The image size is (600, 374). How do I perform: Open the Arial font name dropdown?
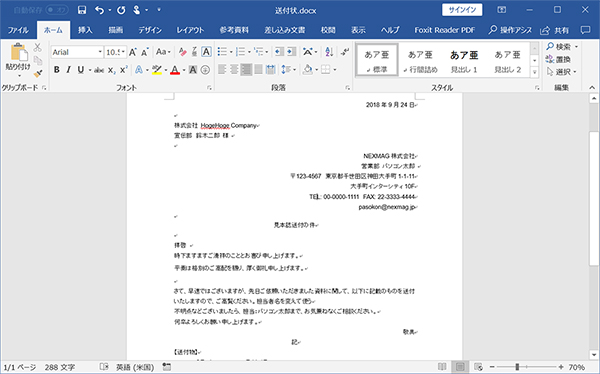(x=100, y=52)
